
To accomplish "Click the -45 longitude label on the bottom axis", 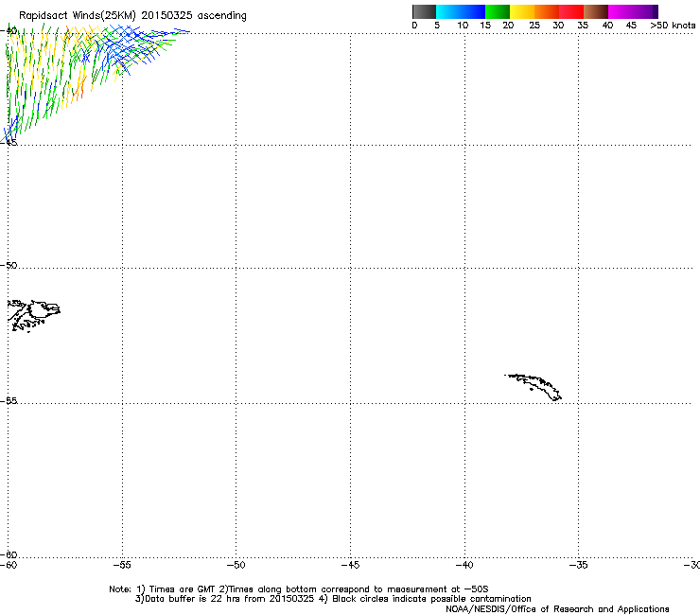I will click(350, 565).
